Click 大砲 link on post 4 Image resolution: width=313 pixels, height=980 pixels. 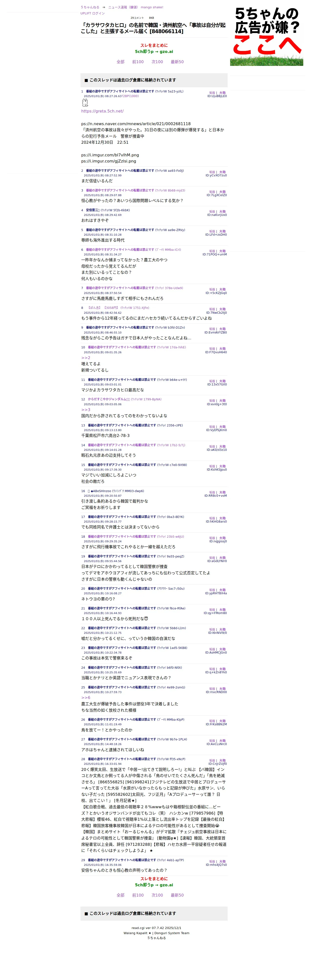pos(223,212)
